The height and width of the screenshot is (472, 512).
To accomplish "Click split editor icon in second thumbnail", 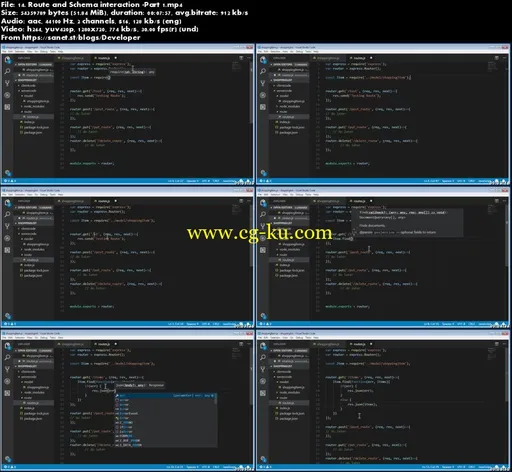I will pyautogui.click(x=497, y=58).
